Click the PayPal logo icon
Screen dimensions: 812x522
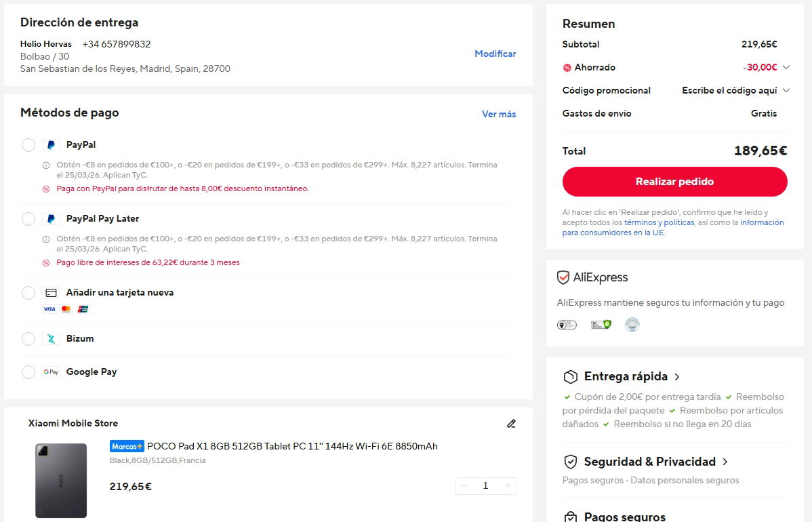point(51,145)
